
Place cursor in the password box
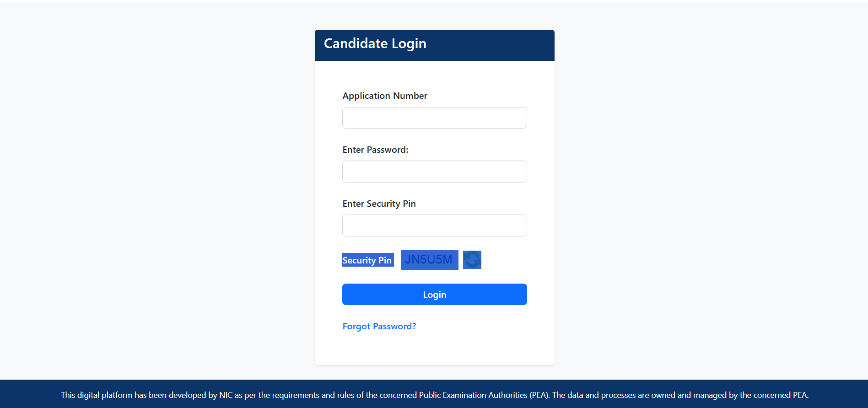[434, 172]
